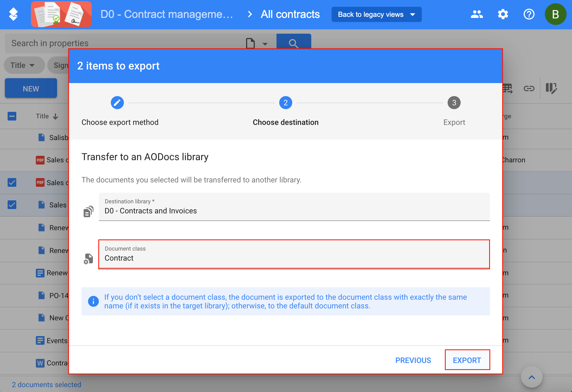Click the Renew Google Doc icon
Screen dimensions: 572x392
pyautogui.click(x=40, y=273)
